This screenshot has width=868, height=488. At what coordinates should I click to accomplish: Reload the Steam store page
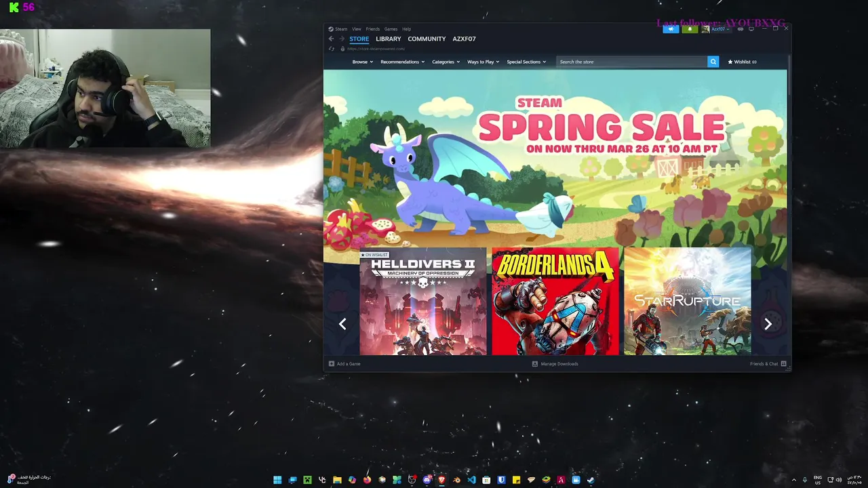(x=332, y=49)
